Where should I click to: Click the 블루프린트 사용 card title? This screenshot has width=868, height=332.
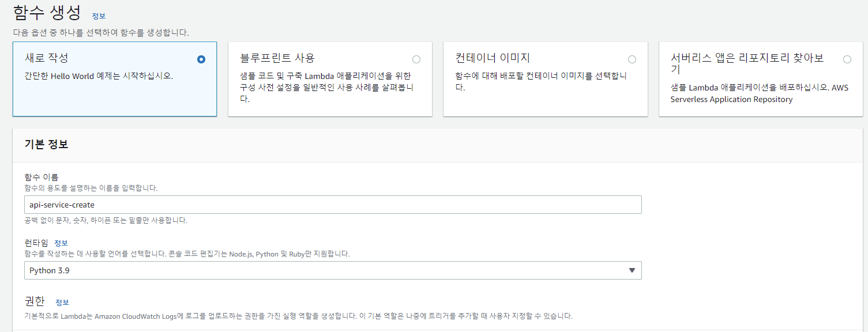[x=277, y=58]
